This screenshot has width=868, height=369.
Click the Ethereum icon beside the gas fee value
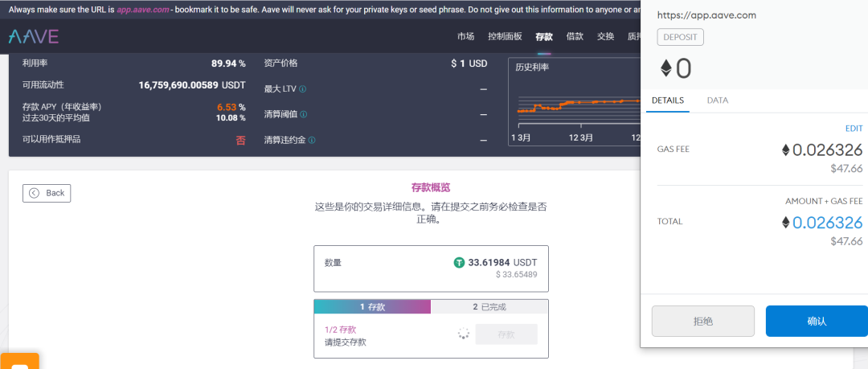[785, 150]
